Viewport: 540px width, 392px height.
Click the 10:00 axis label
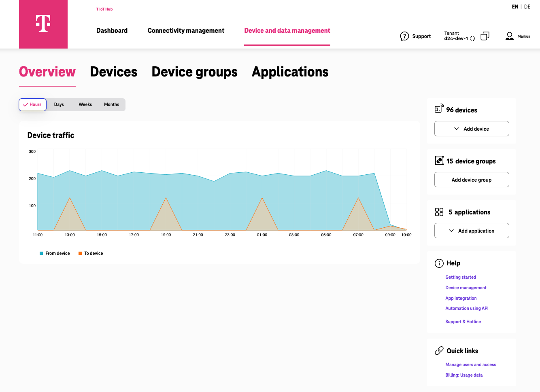pos(406,235)
